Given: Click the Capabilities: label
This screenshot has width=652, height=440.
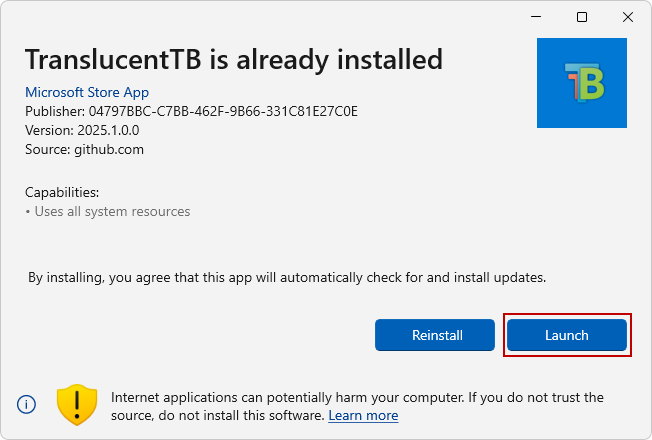Looking at the screenshot, I should click(x=62, y=193).
